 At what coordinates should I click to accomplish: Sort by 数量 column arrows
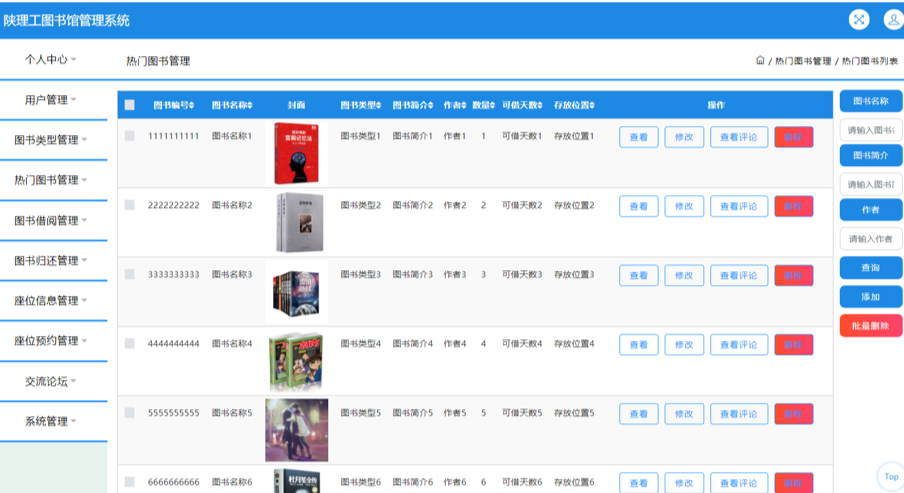(492, 105)
